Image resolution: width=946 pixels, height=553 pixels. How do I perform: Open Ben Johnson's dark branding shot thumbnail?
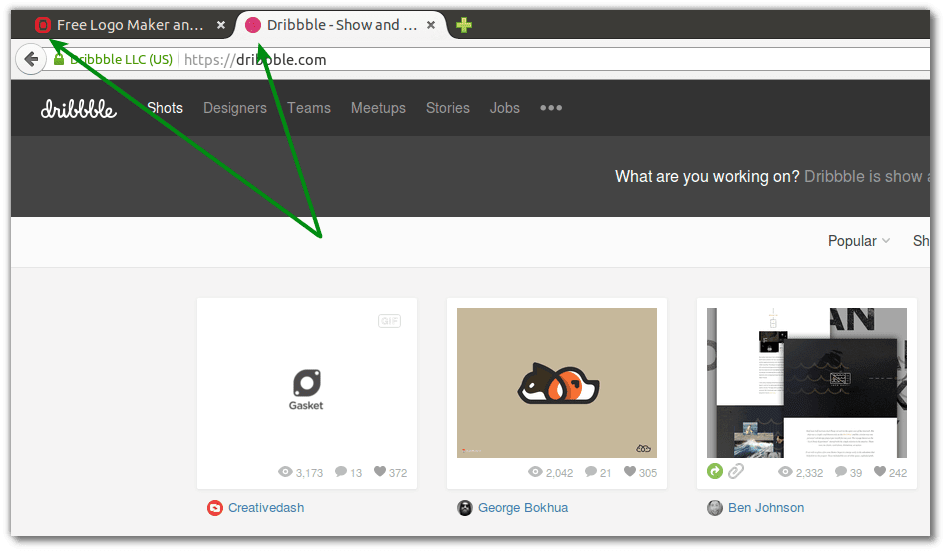point(807,383)
